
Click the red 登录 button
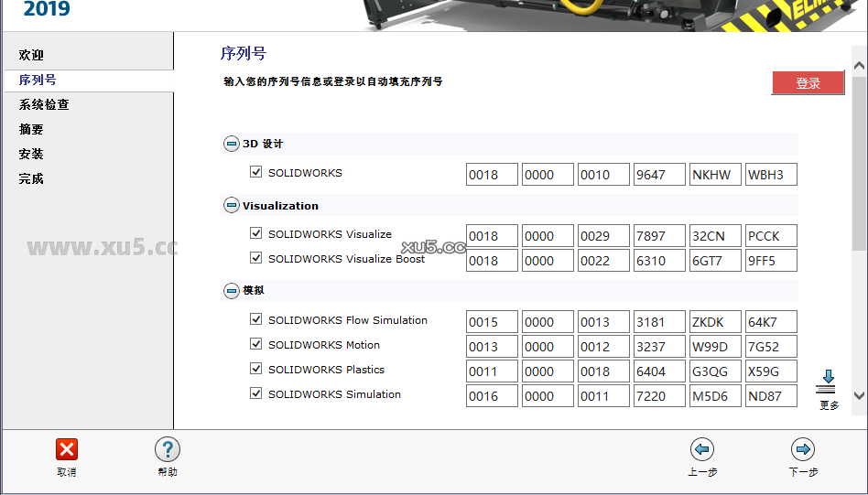(808, 83)
